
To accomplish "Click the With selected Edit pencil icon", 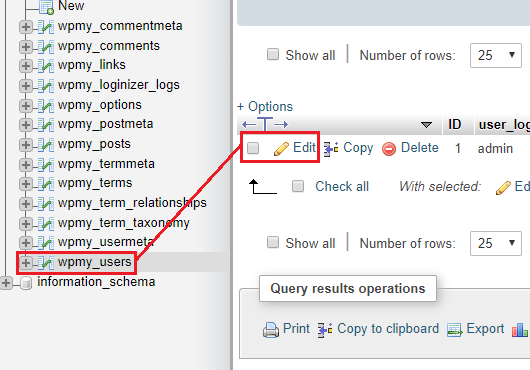I will coord(503,188).
